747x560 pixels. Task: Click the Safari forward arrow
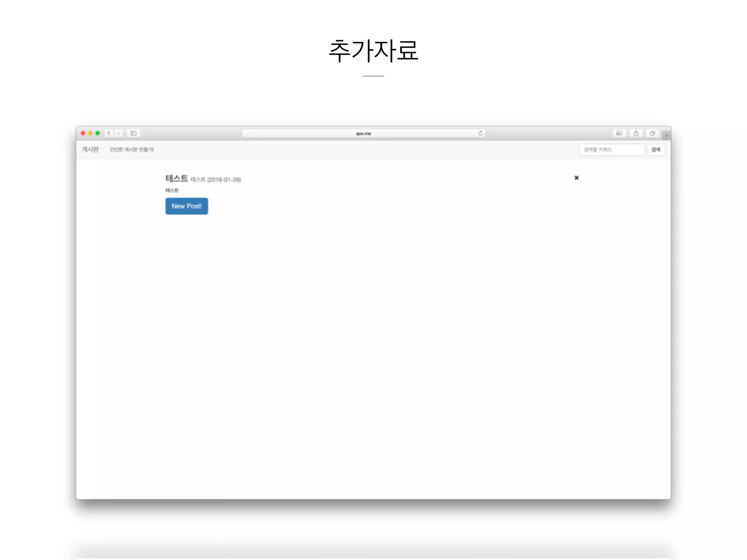(119, 133)
